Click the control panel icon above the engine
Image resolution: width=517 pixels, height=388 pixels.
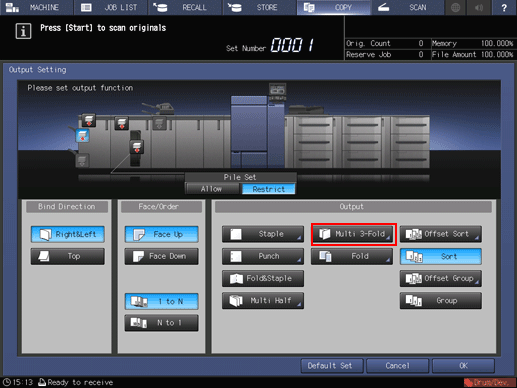point(277,91)
